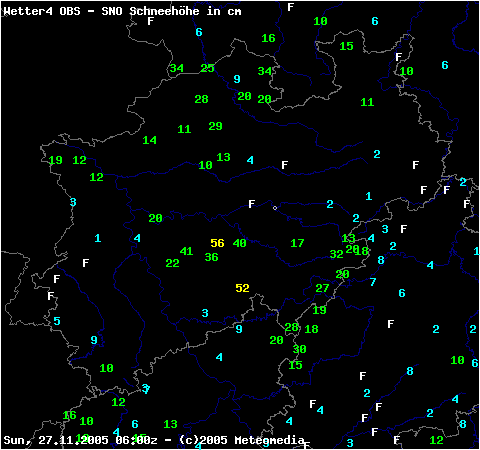Click the green 17 station value
480x450 pixels.
297,243
